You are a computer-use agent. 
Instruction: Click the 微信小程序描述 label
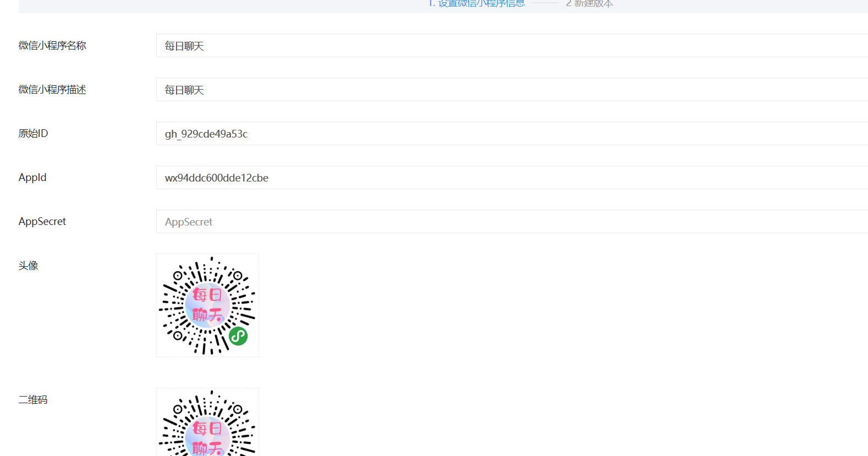(52, 90)
